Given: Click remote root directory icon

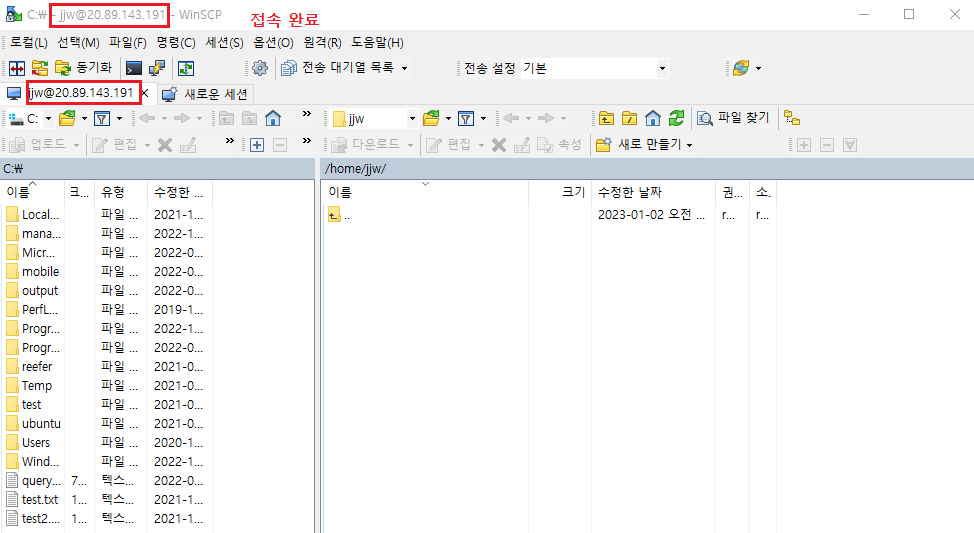Looking at the screenshot, I should coord(629,118).
